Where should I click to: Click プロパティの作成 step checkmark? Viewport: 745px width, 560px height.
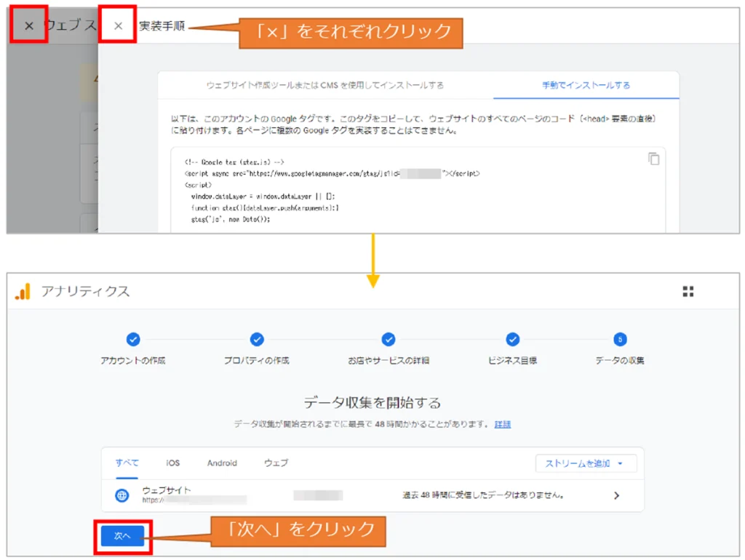[257, 339]
